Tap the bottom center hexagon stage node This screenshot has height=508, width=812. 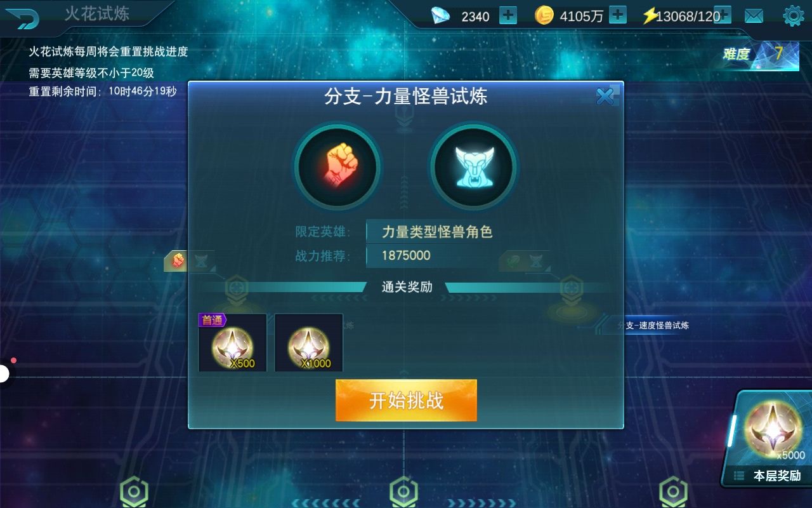coord(403,492)
